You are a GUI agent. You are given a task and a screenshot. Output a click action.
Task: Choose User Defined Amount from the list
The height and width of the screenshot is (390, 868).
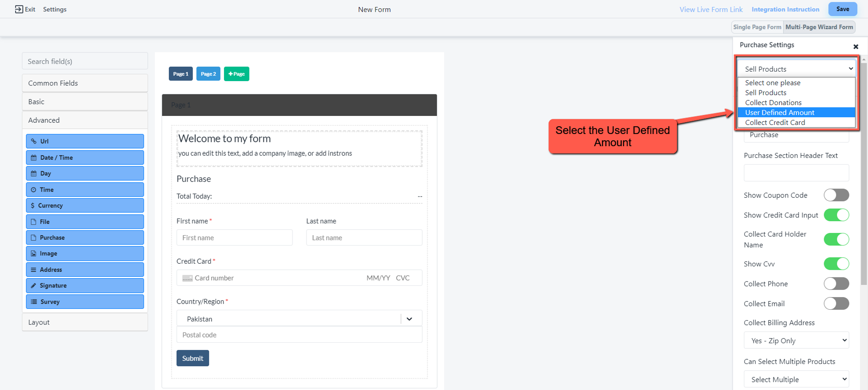click(779, 113)
